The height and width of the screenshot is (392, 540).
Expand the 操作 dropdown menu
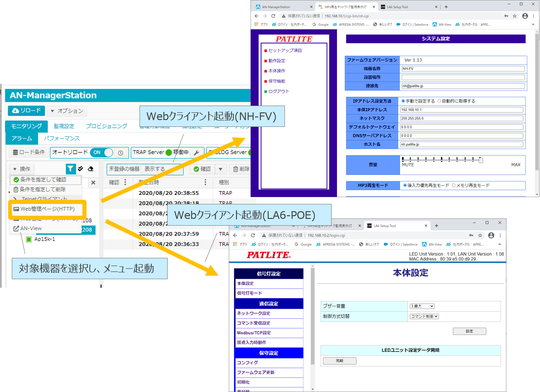coord(22,169)
